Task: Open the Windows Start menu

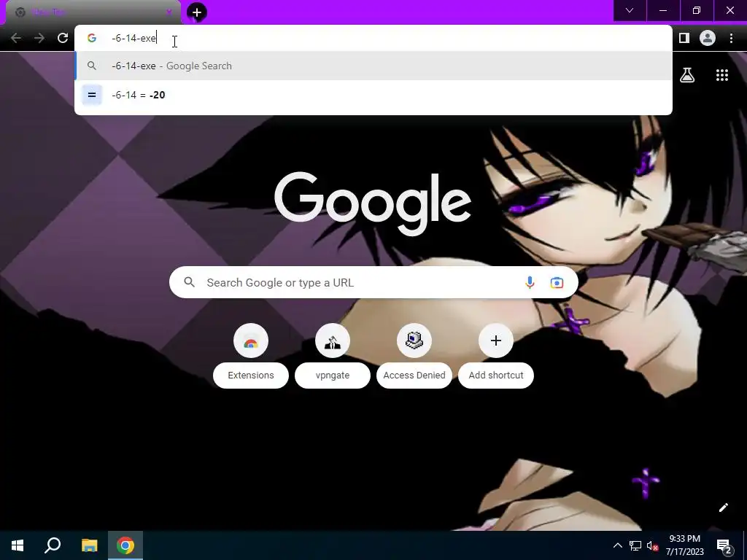Action: [18, 545]
